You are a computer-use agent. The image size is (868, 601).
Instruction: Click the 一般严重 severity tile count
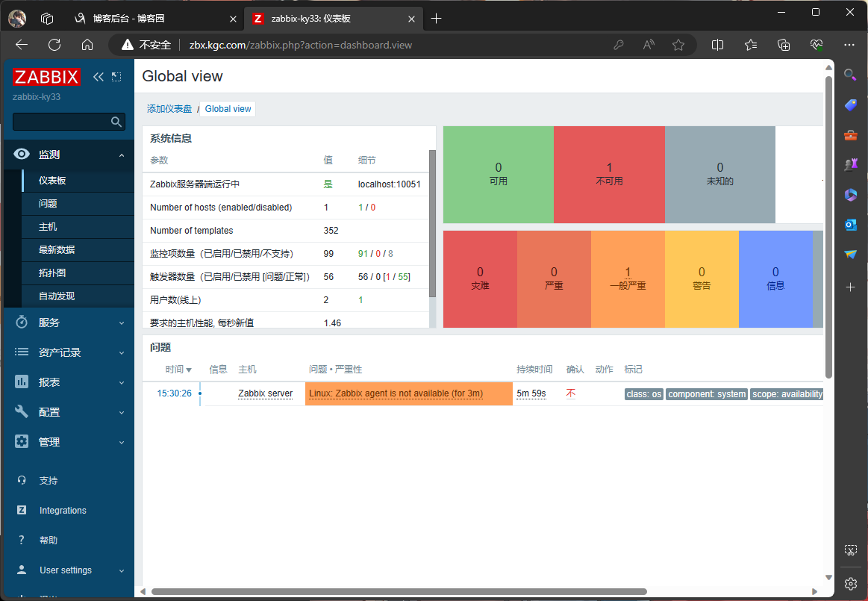pos(628,272)
